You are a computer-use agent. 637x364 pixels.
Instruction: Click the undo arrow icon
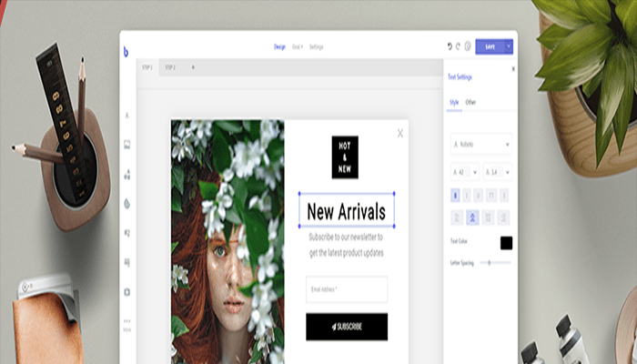[450, 46]
